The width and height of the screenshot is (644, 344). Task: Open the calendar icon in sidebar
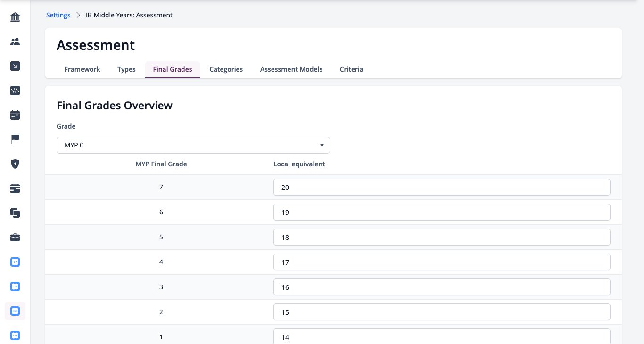pyautogui.click(x=15, y=115)
